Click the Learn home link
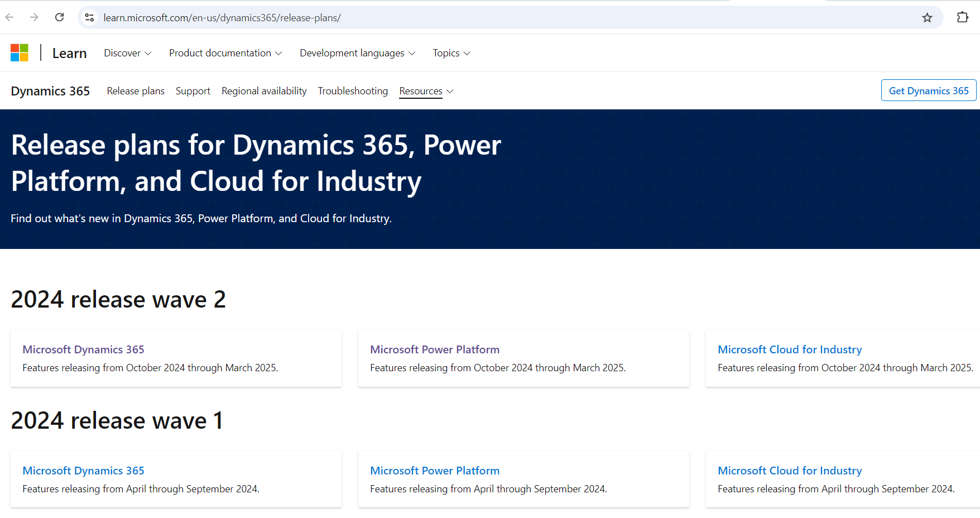Image resolution: width=980 pixels, height=518 pixels. click(x=70, y=54)
